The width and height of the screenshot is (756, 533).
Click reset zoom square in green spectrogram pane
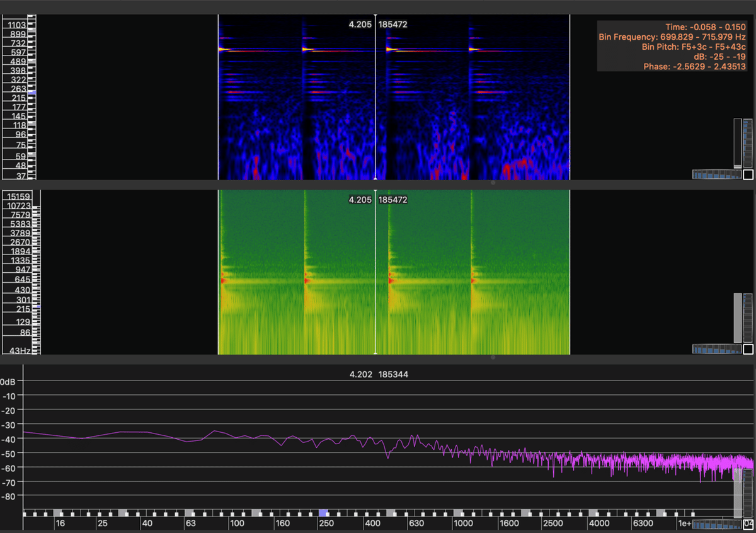tap(748, 349)
